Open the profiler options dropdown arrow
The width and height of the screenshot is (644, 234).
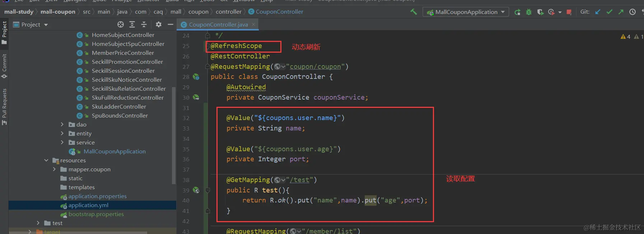click(560, 12)
